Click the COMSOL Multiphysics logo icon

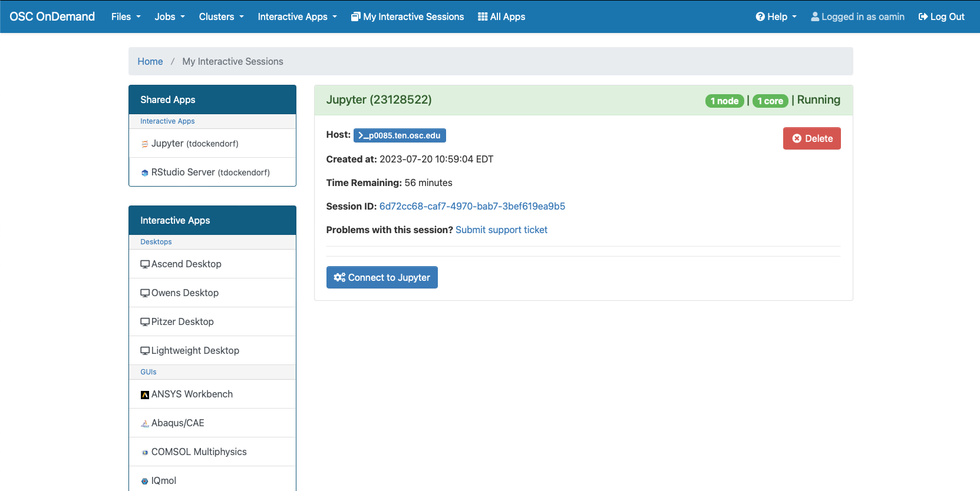tap(145, 452)
